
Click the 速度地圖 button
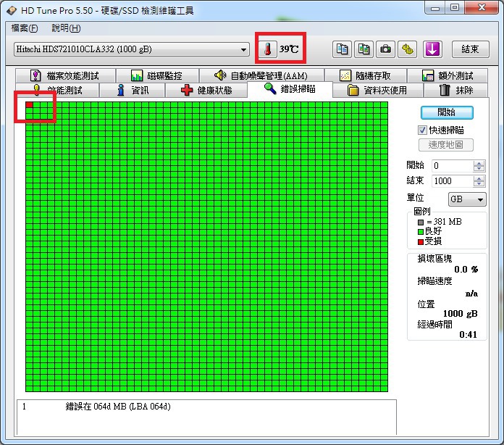coord(446,145)
